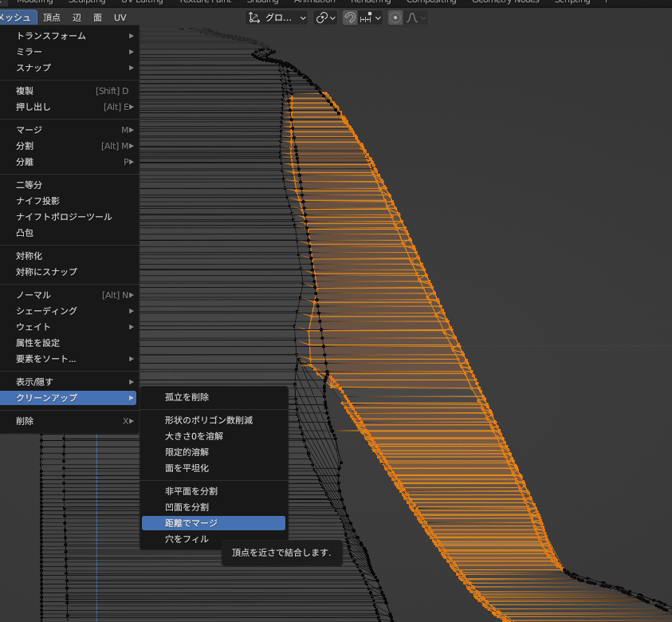Open the proportional falloff curve dropdown
Screen dimensions: 672x622
tap(415, 18)
